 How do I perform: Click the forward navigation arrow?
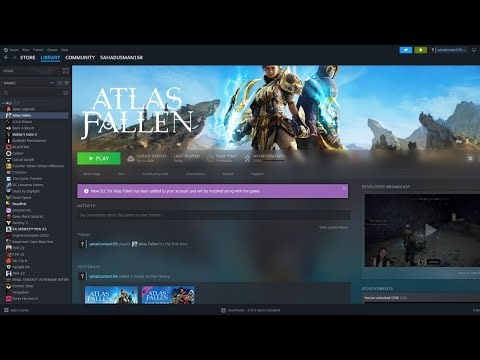pos(14,58)
